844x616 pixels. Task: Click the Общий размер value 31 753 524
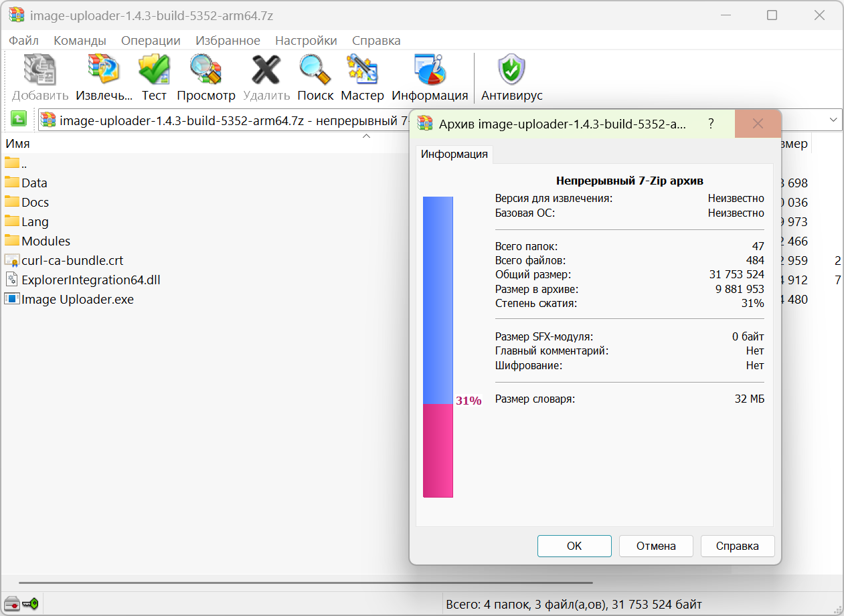pyautogui.click(x=736, y=274)
